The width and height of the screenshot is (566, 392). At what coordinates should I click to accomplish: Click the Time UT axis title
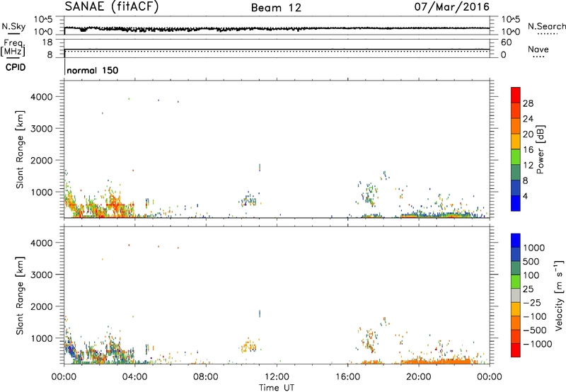pyautogui.click(x=277, y=388)
